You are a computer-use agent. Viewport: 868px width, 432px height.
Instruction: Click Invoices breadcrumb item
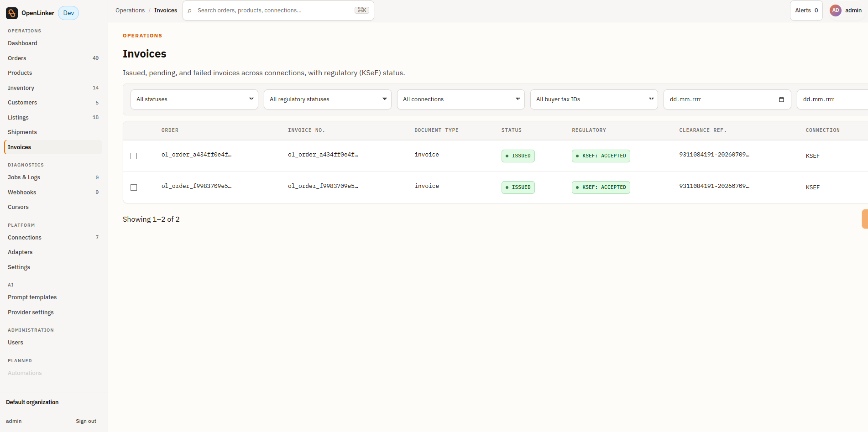coord(166,10)
